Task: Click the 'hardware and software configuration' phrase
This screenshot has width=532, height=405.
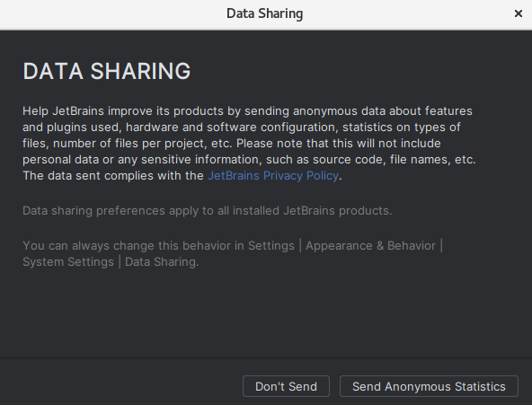Action: 232,128
